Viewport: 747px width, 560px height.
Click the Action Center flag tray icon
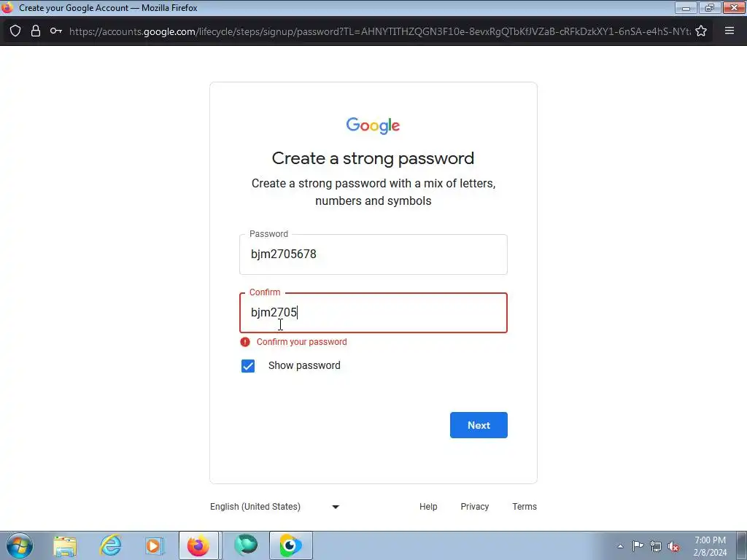638,546
